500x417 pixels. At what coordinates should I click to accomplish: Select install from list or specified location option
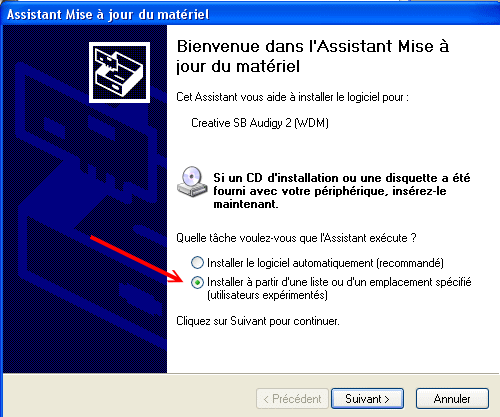[197, 283]
